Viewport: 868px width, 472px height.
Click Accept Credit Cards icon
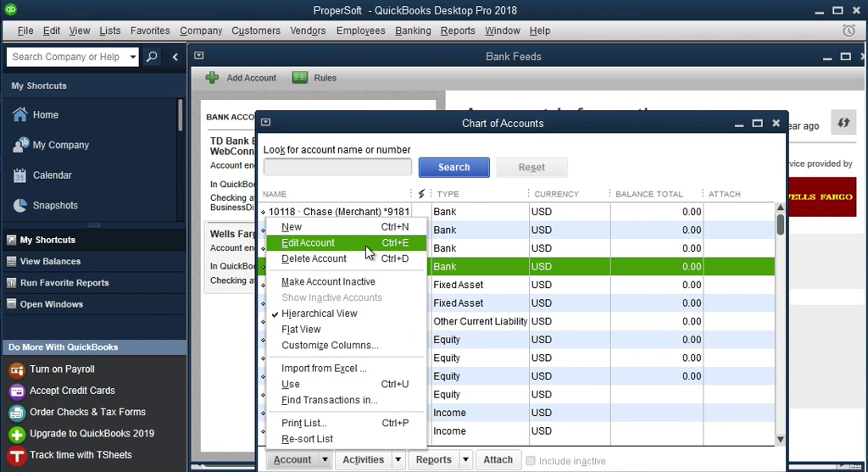pyautogui.click(x=17, y=391)
